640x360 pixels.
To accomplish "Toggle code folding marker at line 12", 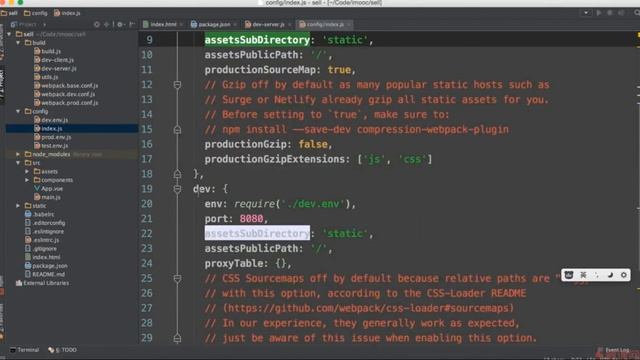I will pyautogui.click(x=177, y=84).
